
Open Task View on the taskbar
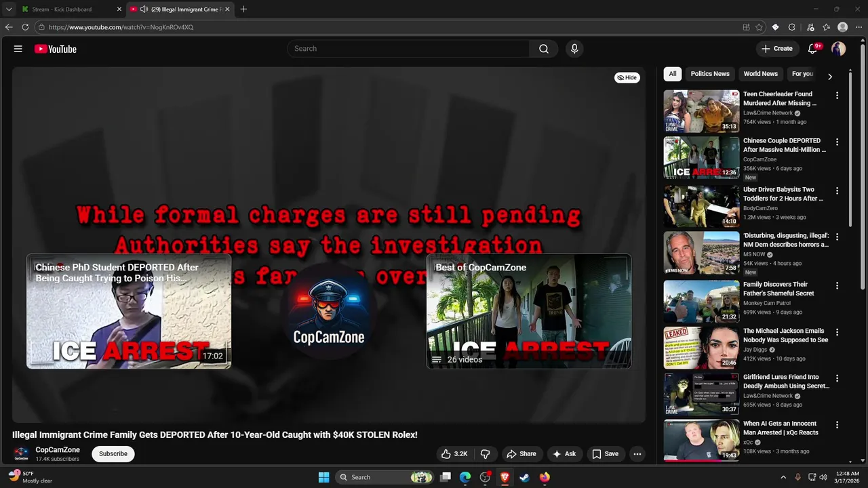[x=446, y=477]
